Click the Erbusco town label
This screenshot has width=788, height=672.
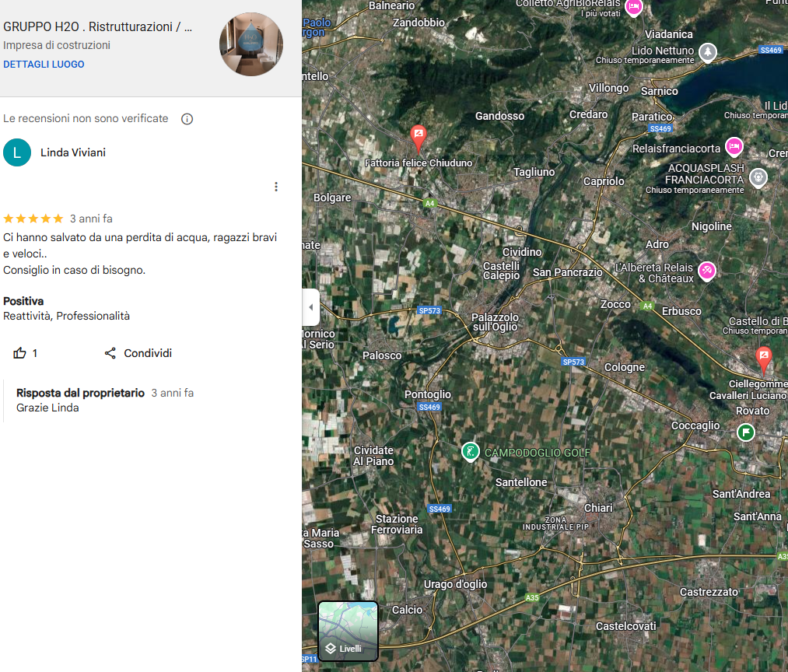pyautogui.click(x=681, y=311)
